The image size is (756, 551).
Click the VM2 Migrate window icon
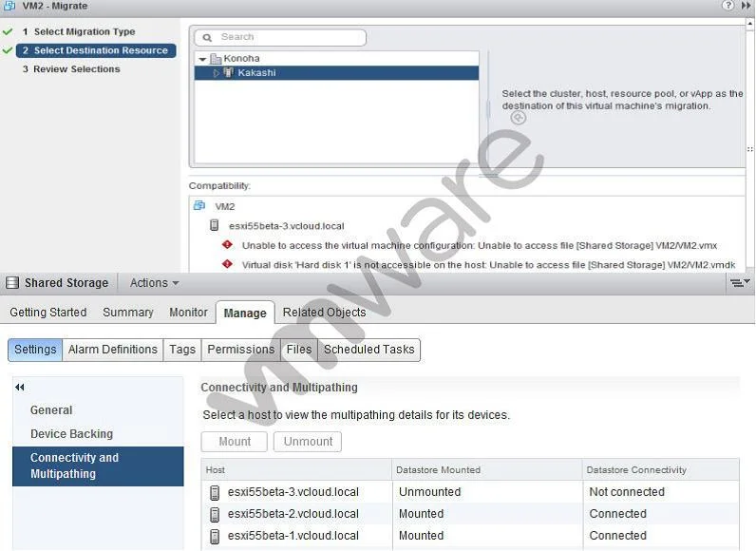point(9,6)
